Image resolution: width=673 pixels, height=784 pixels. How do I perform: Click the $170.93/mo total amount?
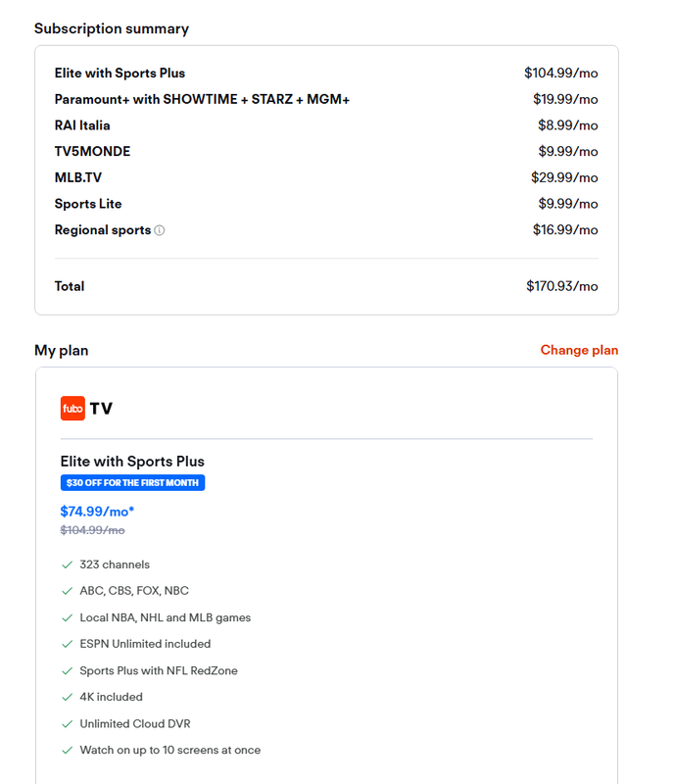point(561,286)
